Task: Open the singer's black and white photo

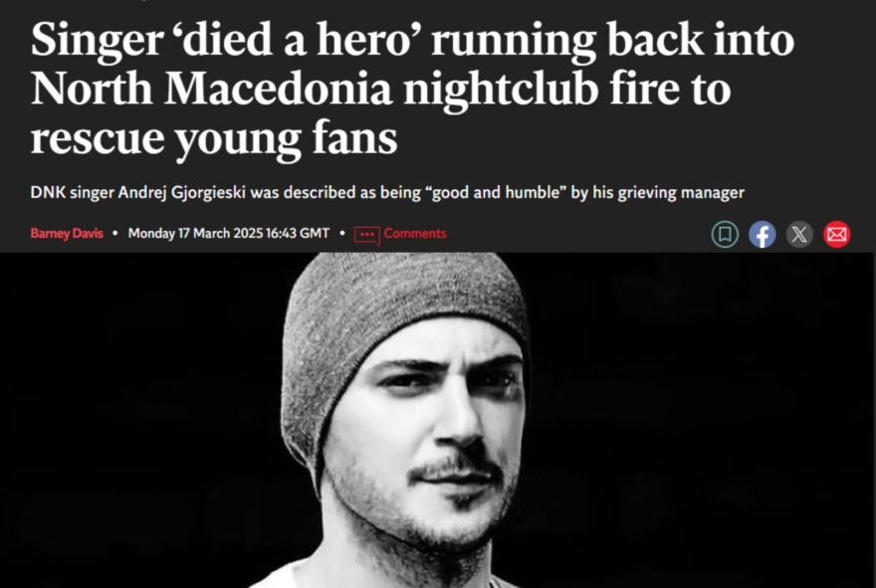Action: (438, 420)
